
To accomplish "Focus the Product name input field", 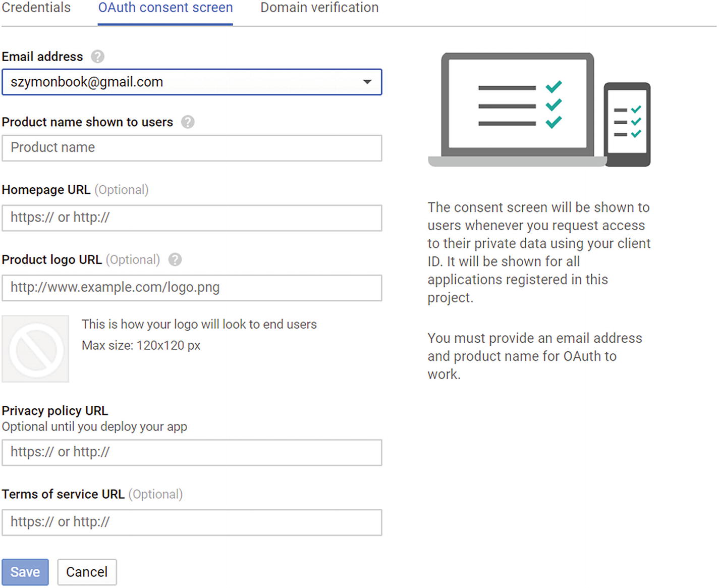I will pyautogui.click(x=192, y=148).
